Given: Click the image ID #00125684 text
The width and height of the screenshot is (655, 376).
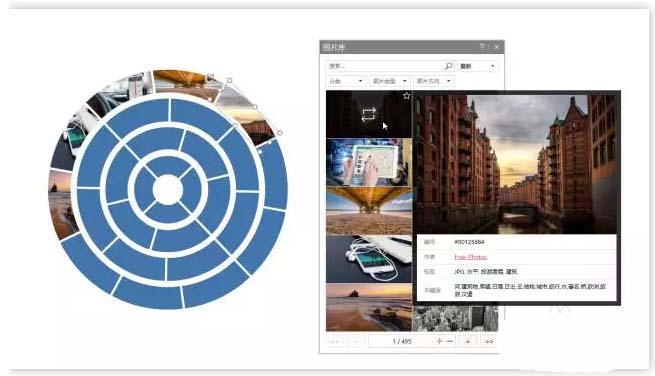Looking at the screenshot, I should (469, 242).
